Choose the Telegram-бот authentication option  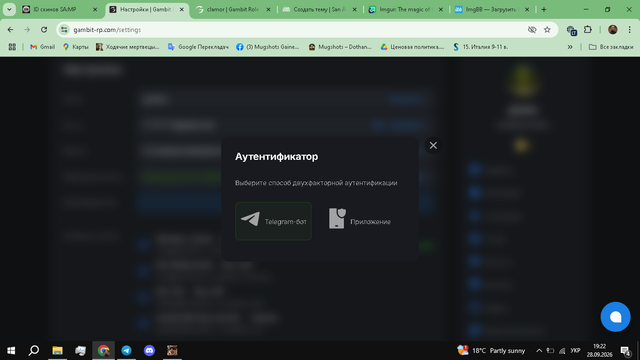pos(273,221)
